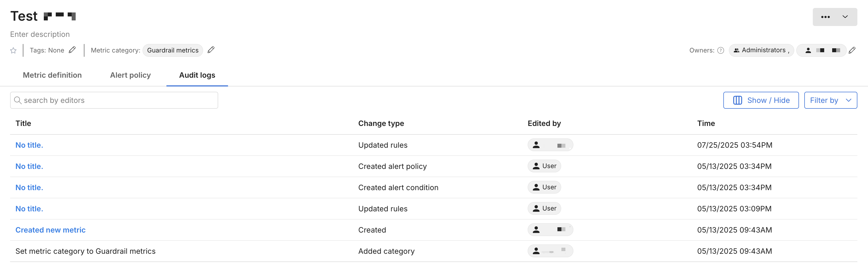The width and height of the screenshot is (868, 271).
Task: Click User chip in Created alert condition row
Action: coord(544,187)
